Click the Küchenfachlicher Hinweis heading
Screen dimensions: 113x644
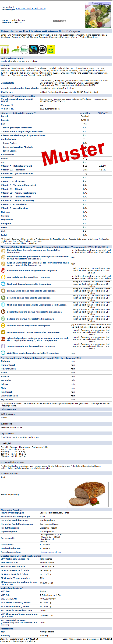tap(12, 462)
